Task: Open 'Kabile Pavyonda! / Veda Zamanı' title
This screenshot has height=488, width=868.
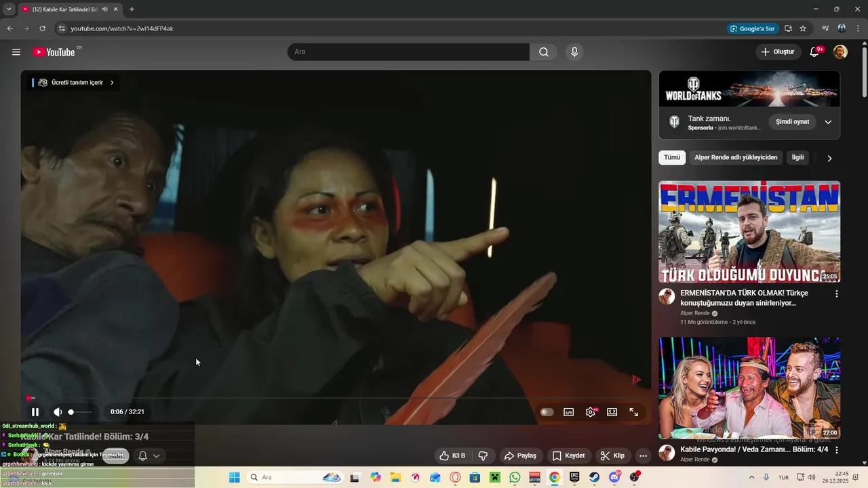Action: click(x=754, y=449)
